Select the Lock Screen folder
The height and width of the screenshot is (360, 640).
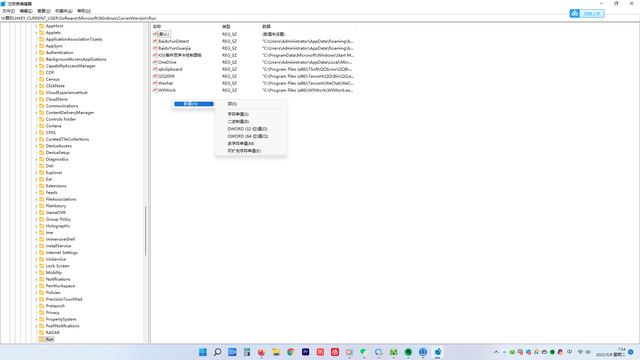click(58, 266)
